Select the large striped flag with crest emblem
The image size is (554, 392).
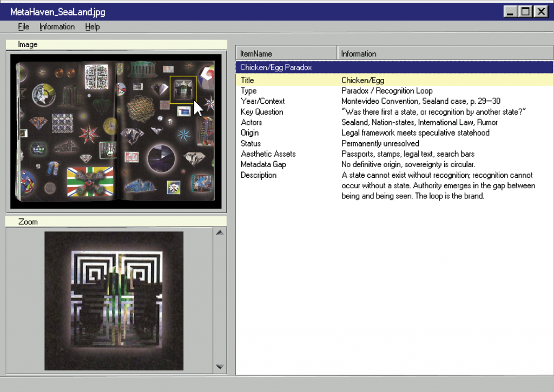coord(90,181)
